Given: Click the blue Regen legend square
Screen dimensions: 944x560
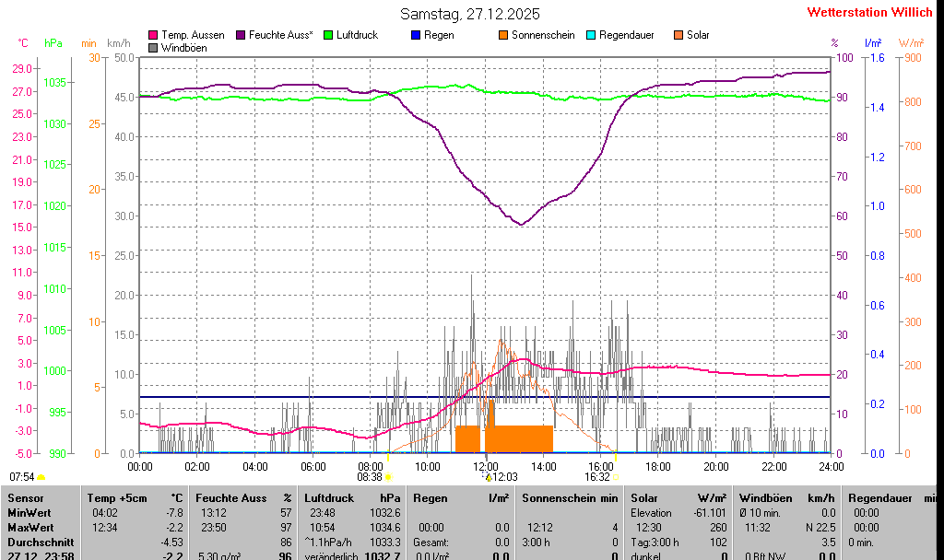Looking at the screenshot, I should 416,35.
